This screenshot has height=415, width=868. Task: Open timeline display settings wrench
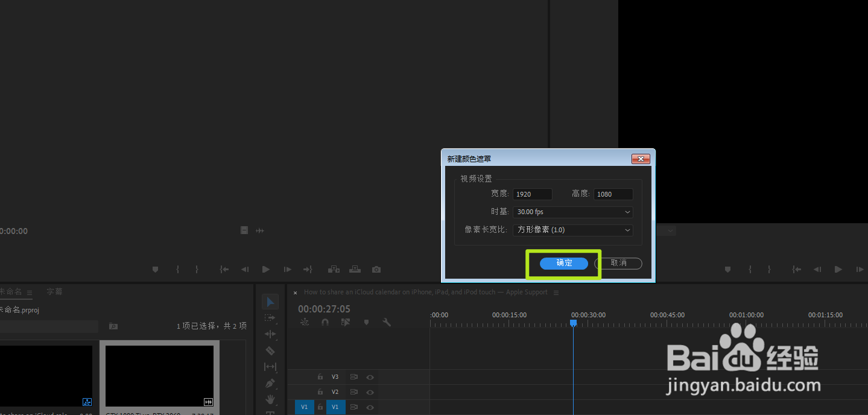point(387,323)
